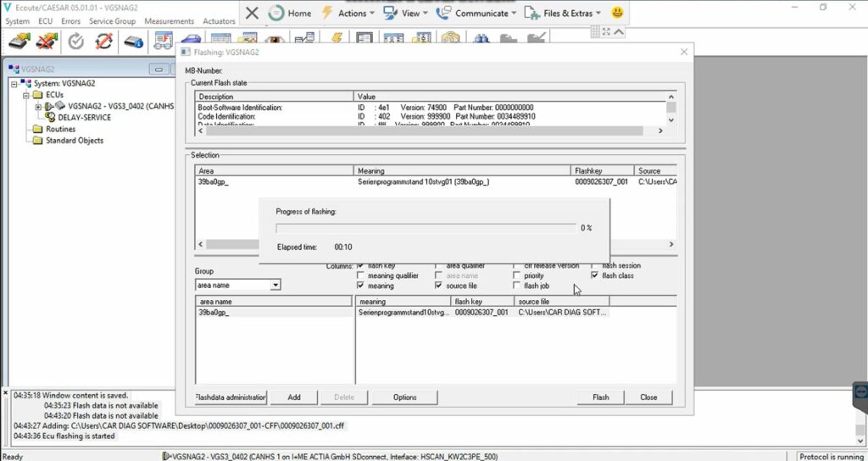Expand the VGSNAG2 - VGS3_0402 tree node
Image resolution: width=868 pixels, height=461 pixels.
click(38, 107)
